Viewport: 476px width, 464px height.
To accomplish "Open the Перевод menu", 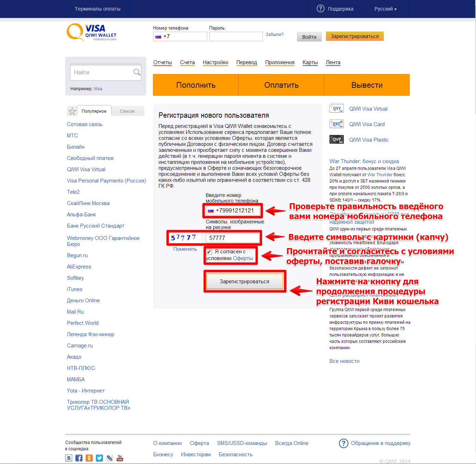I will click(x=247, y=62).
